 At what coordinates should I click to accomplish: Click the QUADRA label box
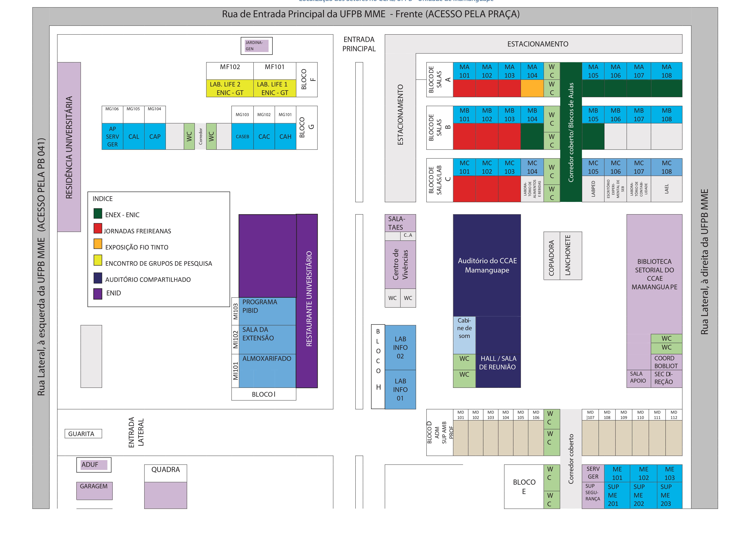pos(165,473)
